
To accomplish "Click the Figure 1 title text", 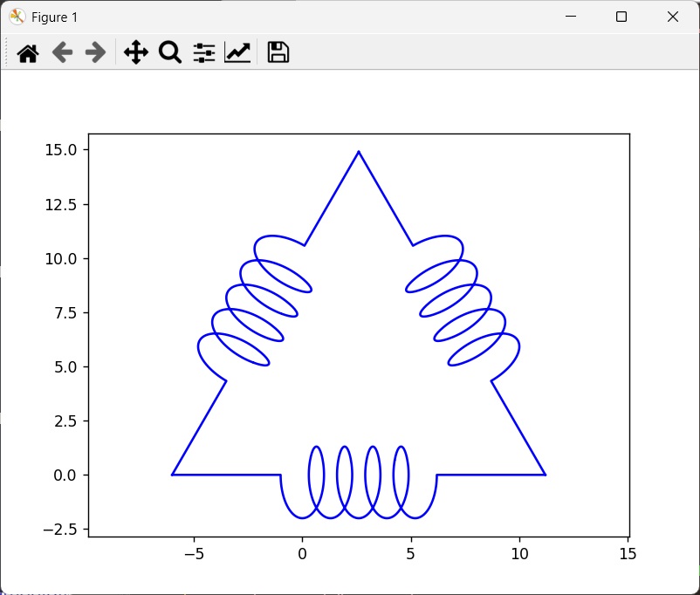I will pos(54,17).
